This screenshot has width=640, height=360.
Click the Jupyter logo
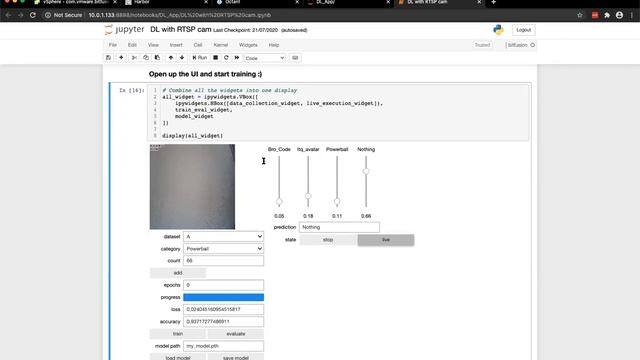[124, 29]
